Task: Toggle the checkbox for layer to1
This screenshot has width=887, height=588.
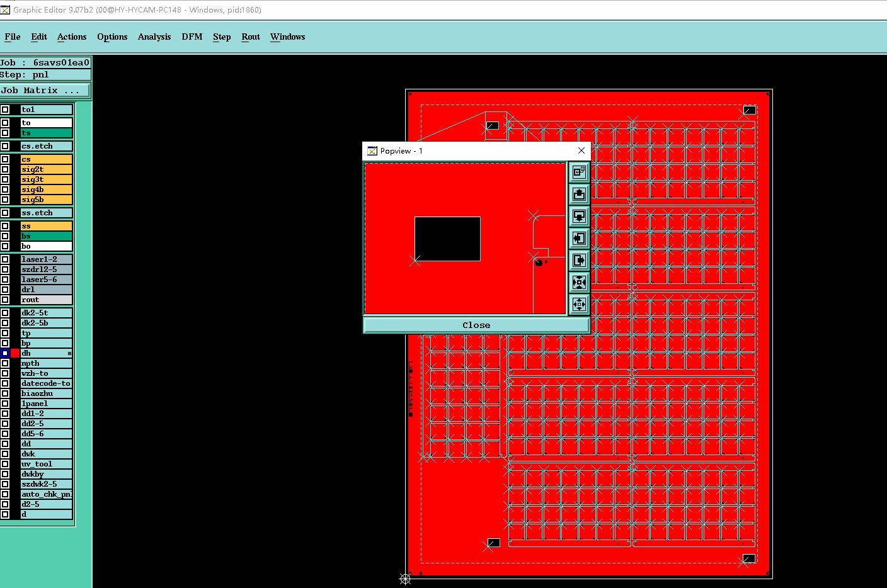Action: [x=5, y=110]
